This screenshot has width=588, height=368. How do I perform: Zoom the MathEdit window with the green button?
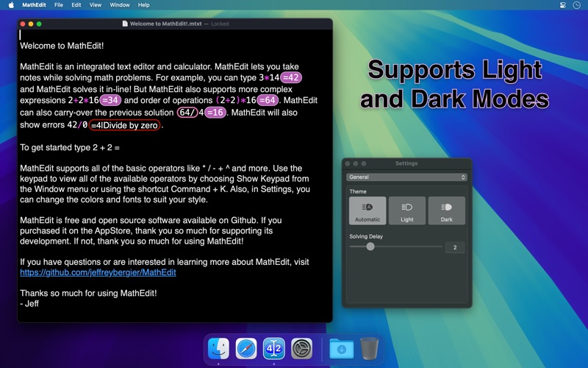coord(39,24)
